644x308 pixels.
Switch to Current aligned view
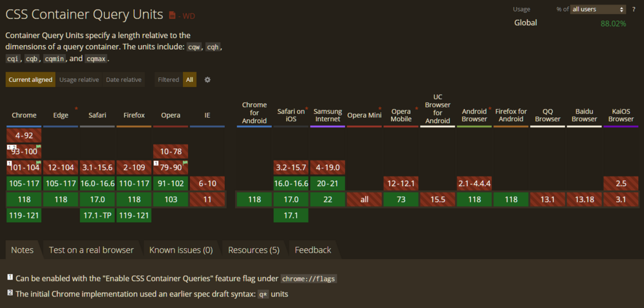click(x=30, y=80)
